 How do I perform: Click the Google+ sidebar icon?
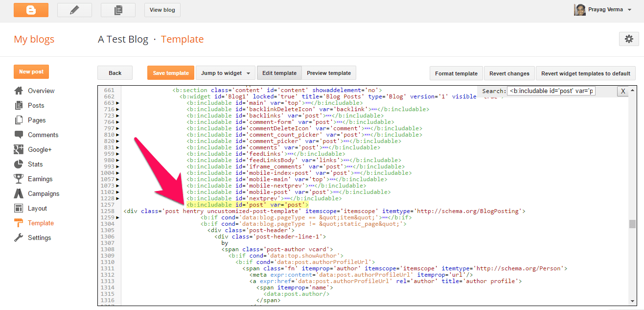coord(19,149)
